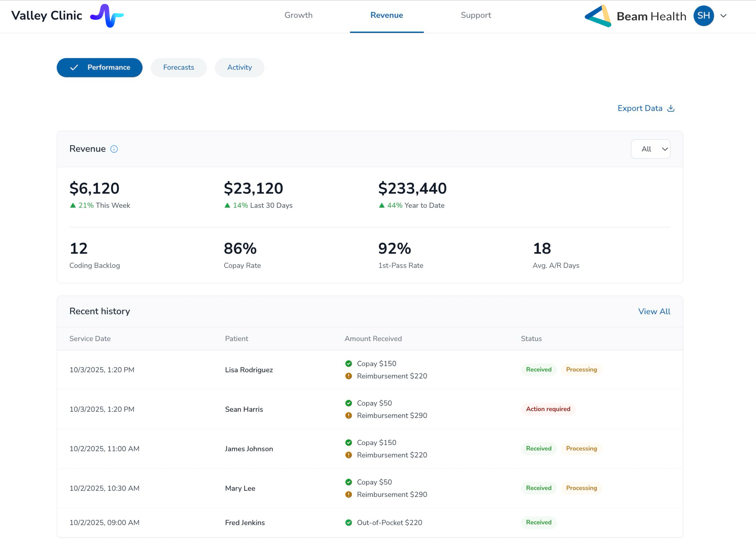This screenshot has width=756, height=546.
Task: Click the Export Data download icon
Action: point(671,108)
